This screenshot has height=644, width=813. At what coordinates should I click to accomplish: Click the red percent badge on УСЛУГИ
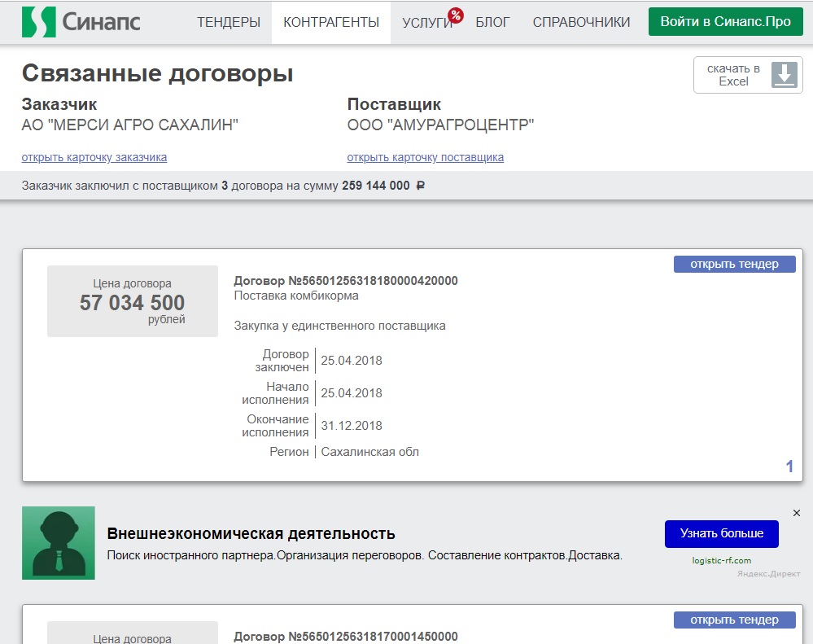[x=456, y=15]
